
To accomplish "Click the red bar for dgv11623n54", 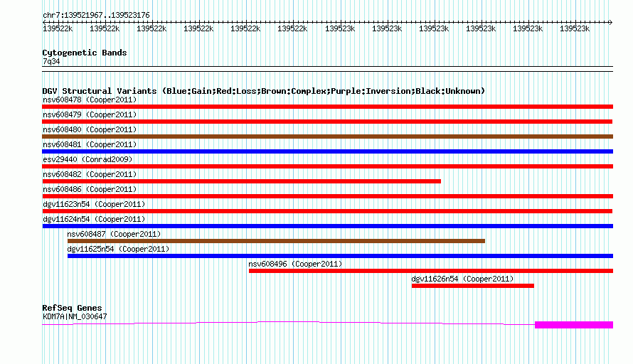I will point(327,211).
